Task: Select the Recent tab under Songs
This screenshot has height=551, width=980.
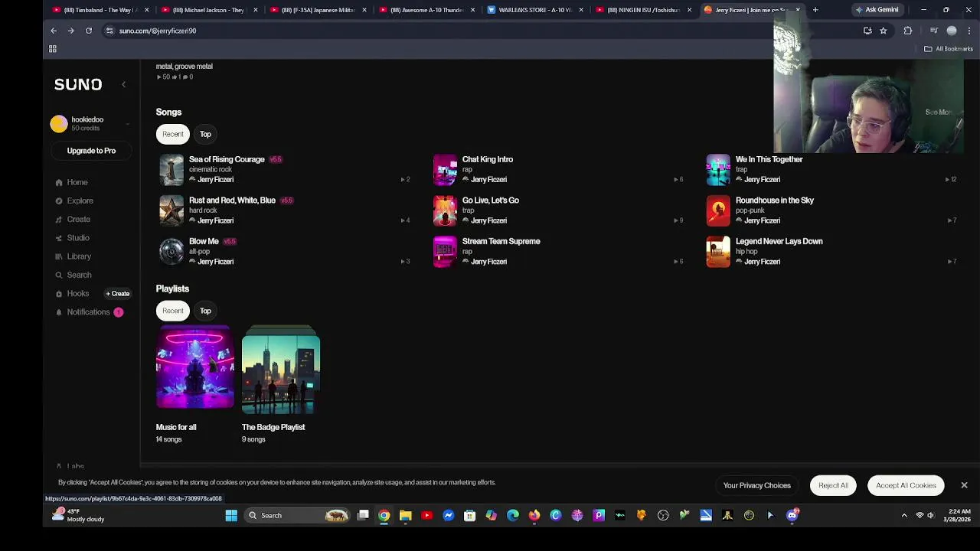Action: tap(173, 134)
